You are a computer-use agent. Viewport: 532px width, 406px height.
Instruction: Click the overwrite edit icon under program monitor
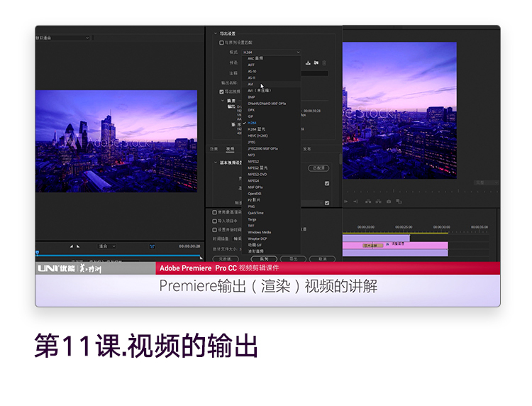point(378,202)
